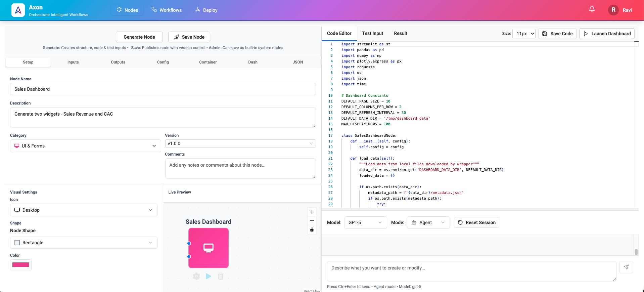
Task: Save the code with Save Code
Action: 557,34
